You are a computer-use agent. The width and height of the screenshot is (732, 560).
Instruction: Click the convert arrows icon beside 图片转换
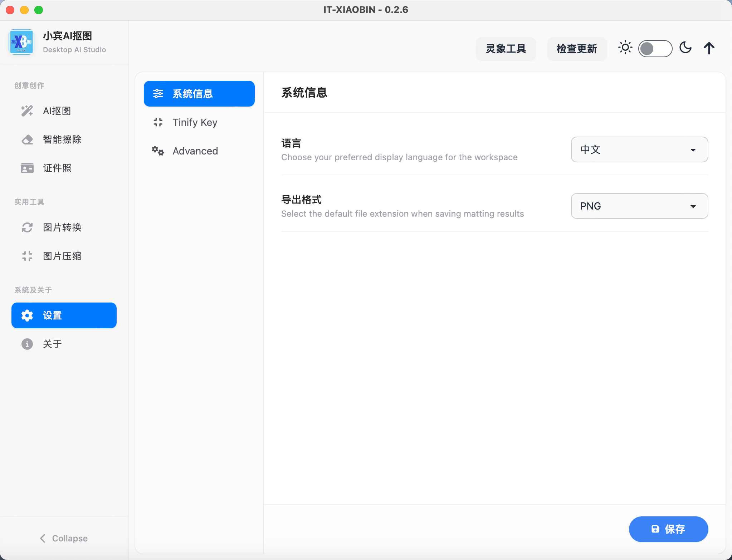(x=27, y=227)
